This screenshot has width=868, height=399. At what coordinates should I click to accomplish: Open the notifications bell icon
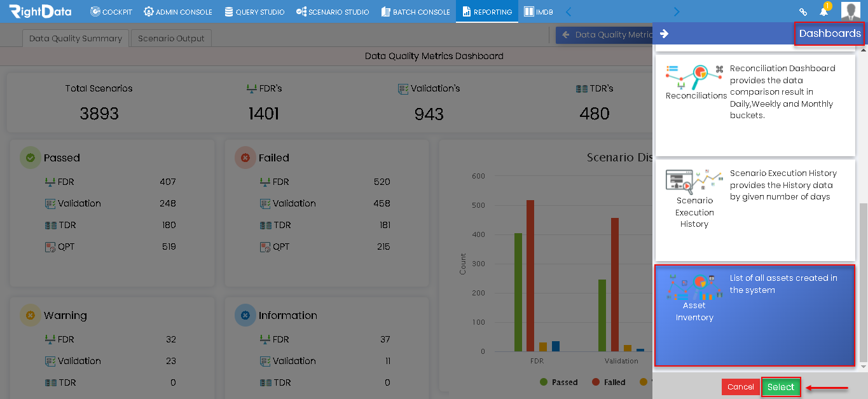pos(823,11)
